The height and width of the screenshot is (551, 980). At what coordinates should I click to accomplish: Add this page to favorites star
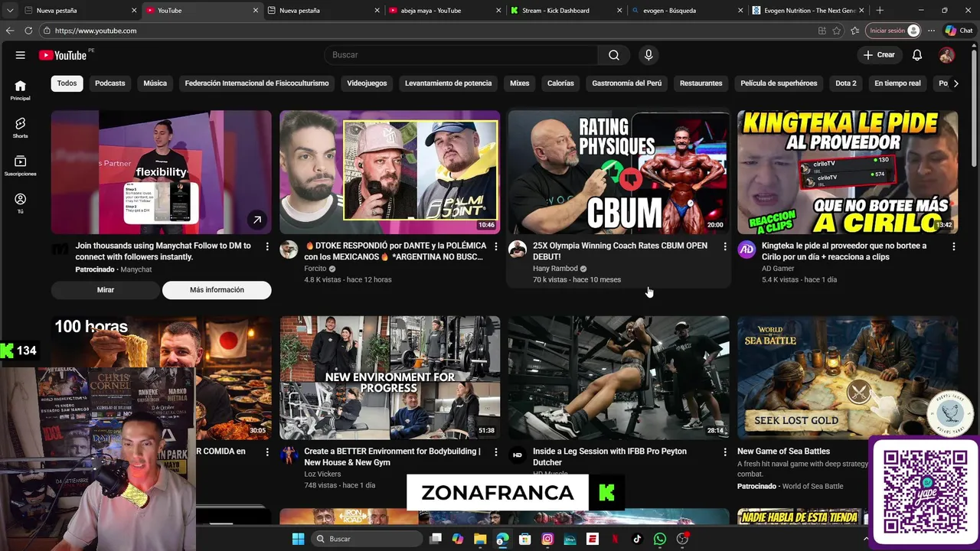tap(837, 31)
